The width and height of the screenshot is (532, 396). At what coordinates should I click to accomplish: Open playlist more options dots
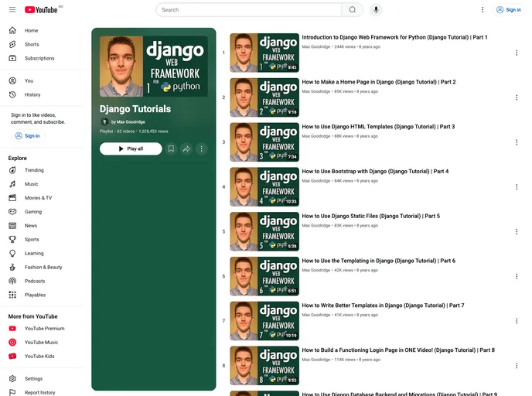pos(202,148)
